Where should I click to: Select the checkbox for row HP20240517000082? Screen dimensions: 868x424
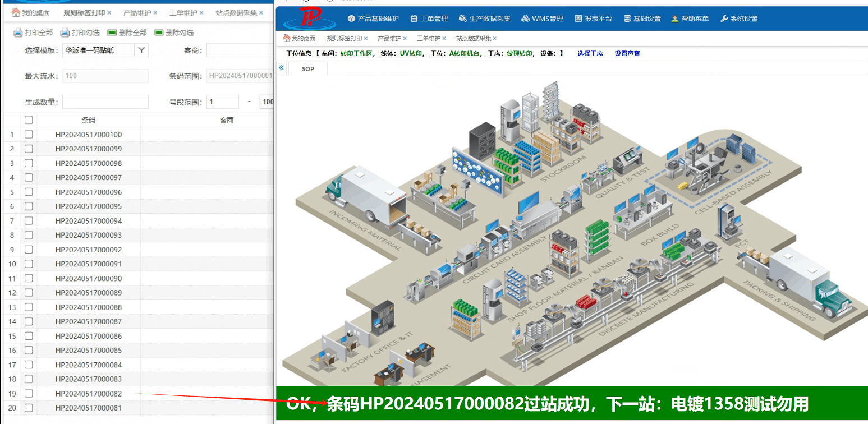point(29,394)
